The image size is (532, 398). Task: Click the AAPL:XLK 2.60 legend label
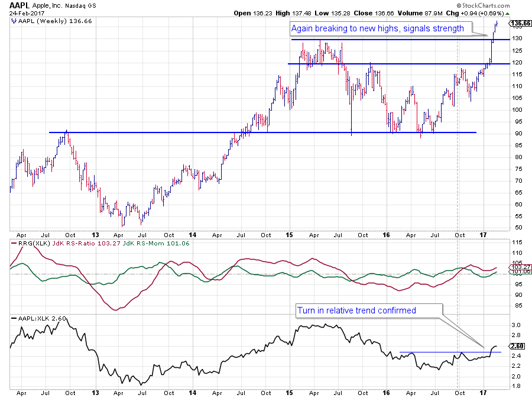(x=42, y=318)
